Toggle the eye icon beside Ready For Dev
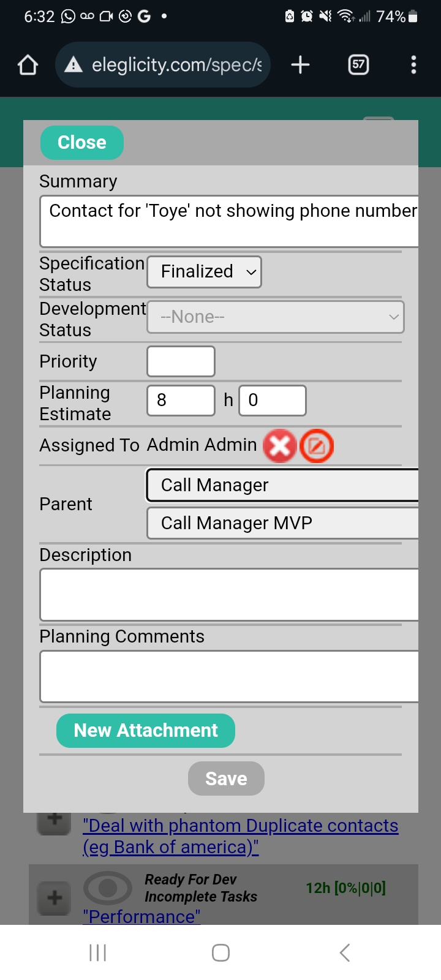 coord(108,888)
